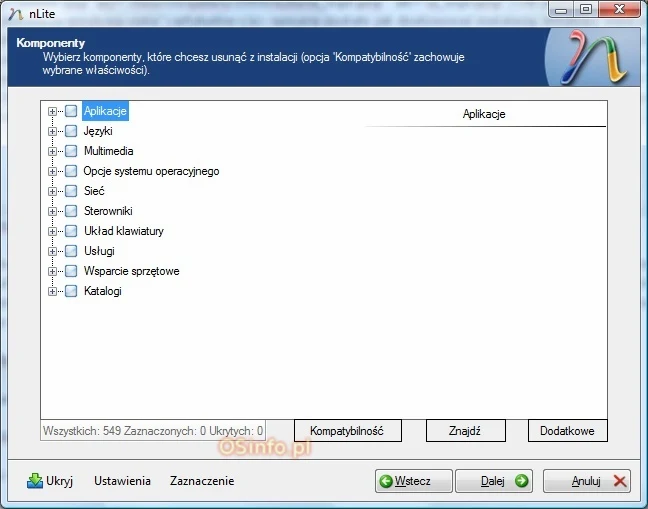Select the Katalogi tree item label
The width and height of the screenshot is (648, 509).
[102, 291]
